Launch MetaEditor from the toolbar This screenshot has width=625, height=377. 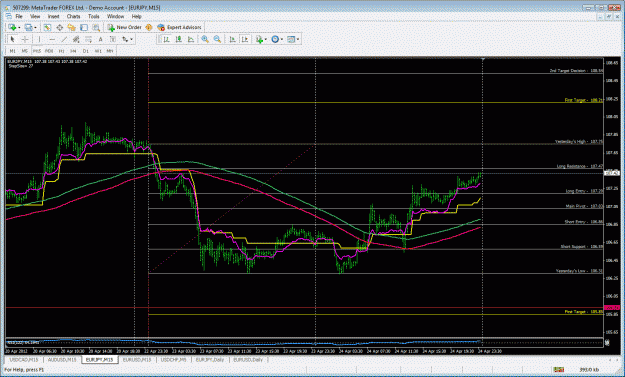(149, 27)
